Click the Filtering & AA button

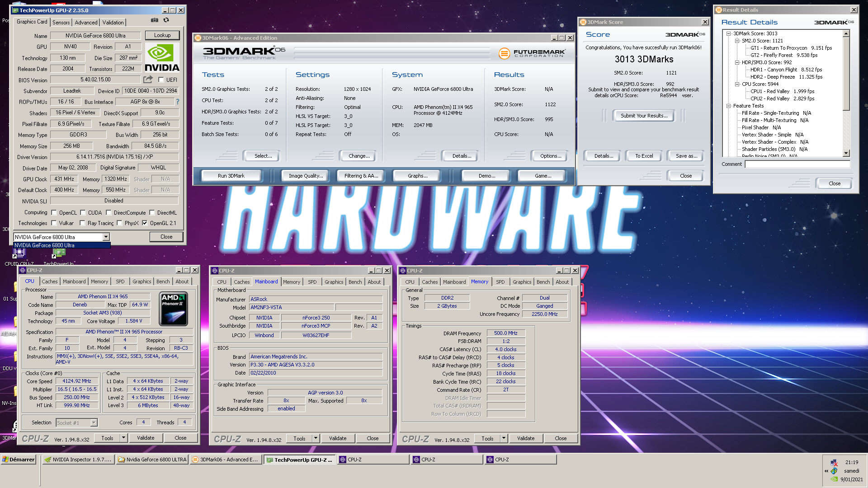coord(361,176)
